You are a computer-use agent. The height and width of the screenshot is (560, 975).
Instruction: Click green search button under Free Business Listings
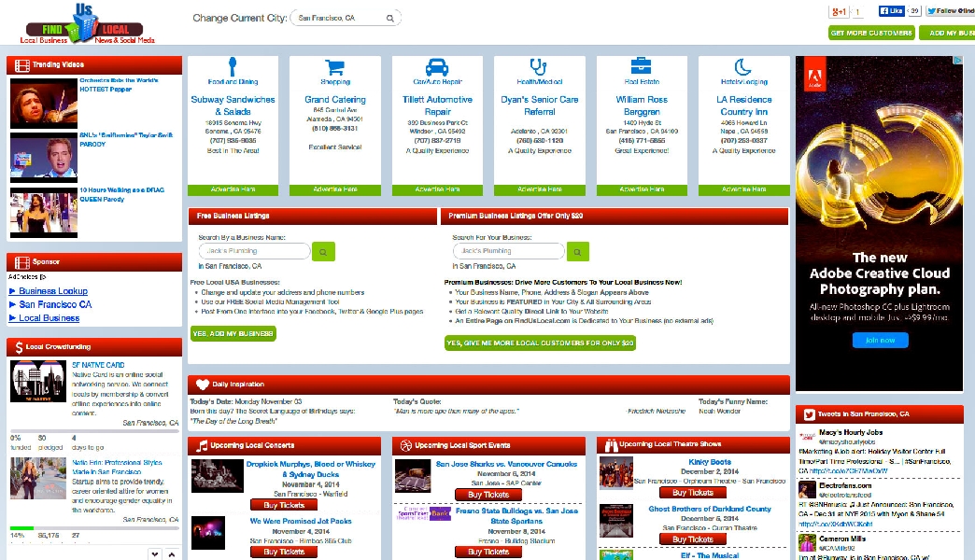(323, 251)
